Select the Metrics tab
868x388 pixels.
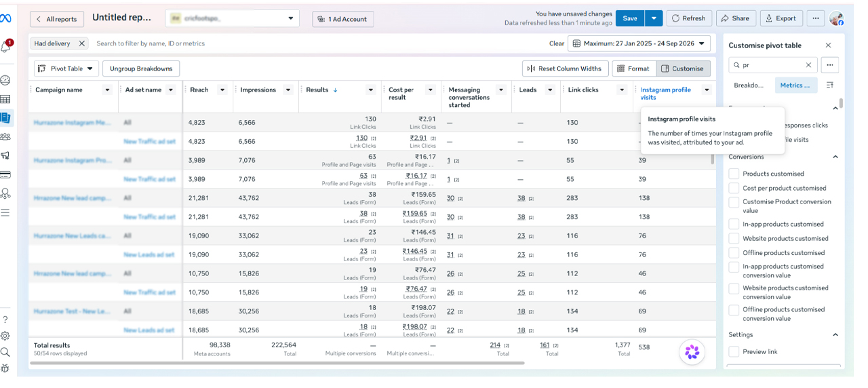coord(795,85)
